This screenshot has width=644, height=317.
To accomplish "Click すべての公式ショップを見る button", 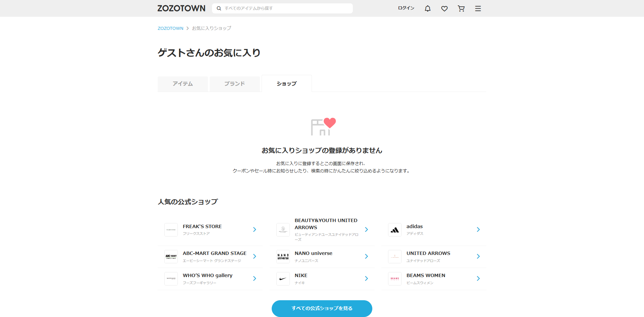I will coord(322,308).
